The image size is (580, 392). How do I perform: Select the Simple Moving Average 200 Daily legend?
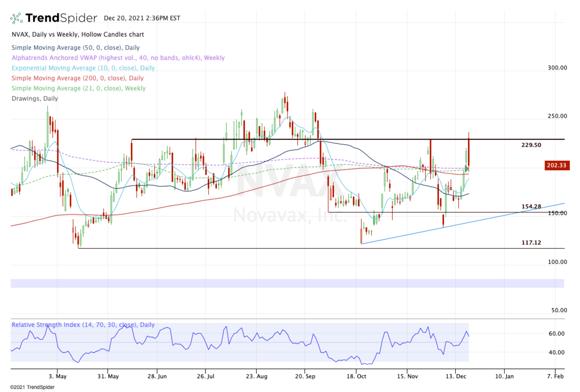pos(77,78)
